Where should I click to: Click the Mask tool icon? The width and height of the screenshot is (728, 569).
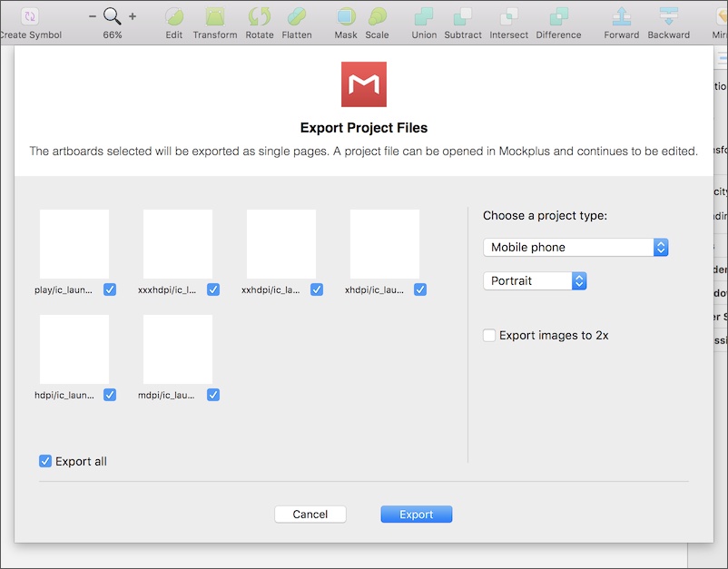pos(346,16)
